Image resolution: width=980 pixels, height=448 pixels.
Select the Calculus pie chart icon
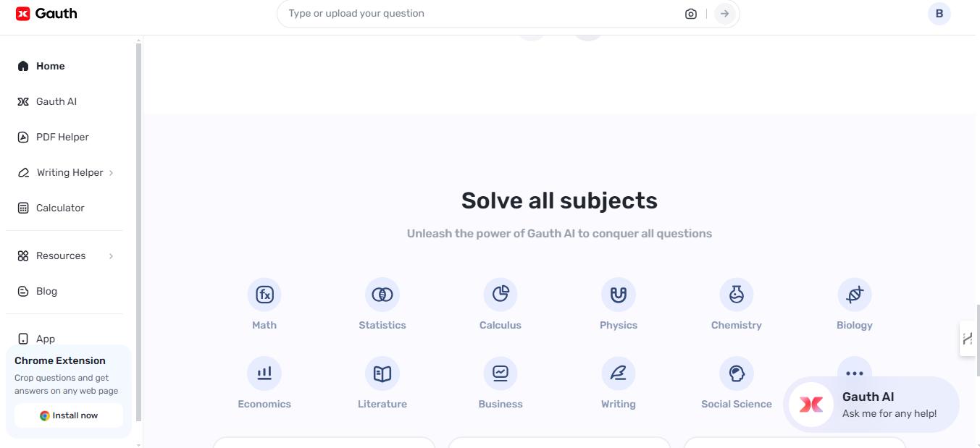pos(501,295)
